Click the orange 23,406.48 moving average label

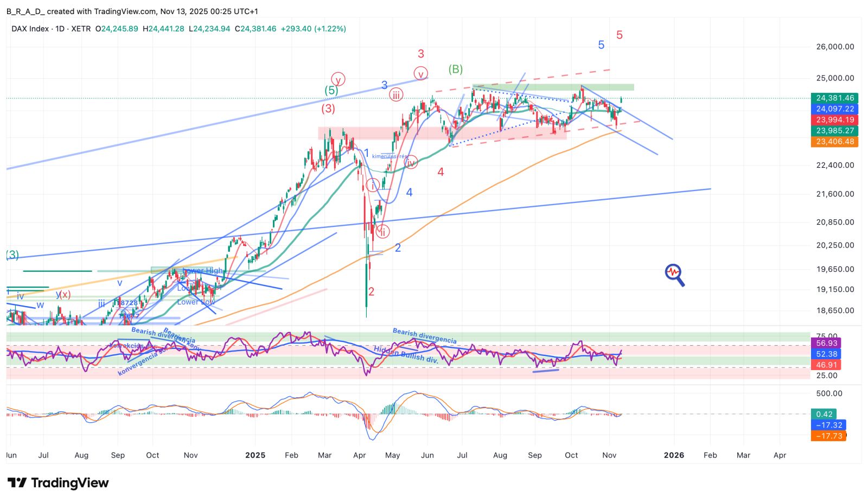(x=834, y=142)
